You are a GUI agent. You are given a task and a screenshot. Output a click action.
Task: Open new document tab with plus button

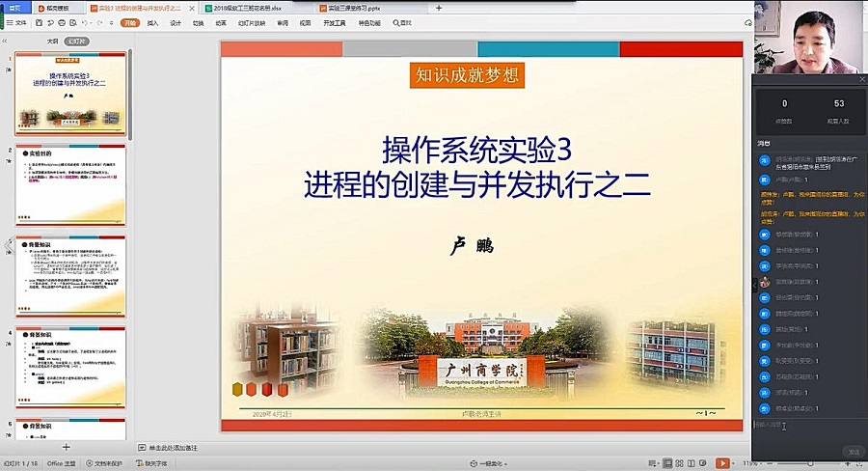(x=439, y=7)
